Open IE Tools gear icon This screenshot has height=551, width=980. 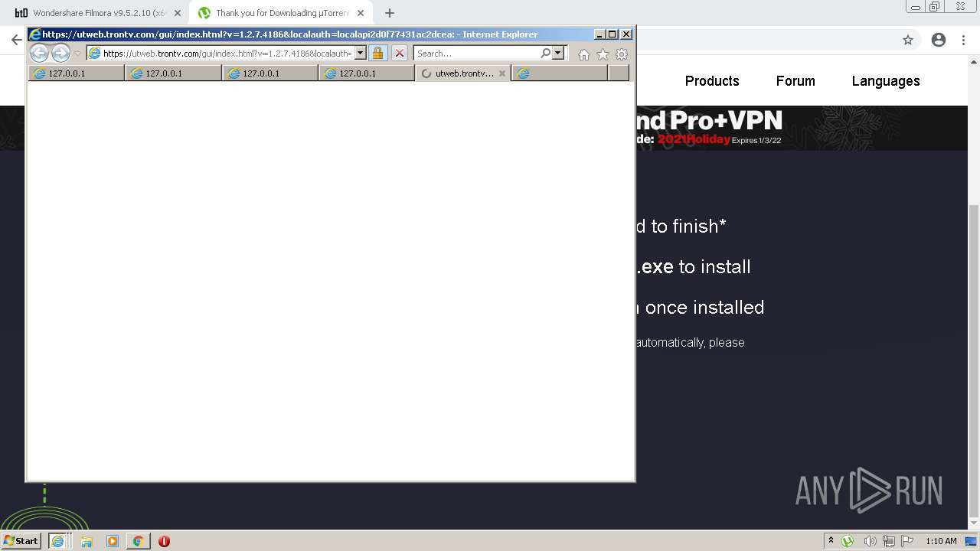click(x=622, y=54)
